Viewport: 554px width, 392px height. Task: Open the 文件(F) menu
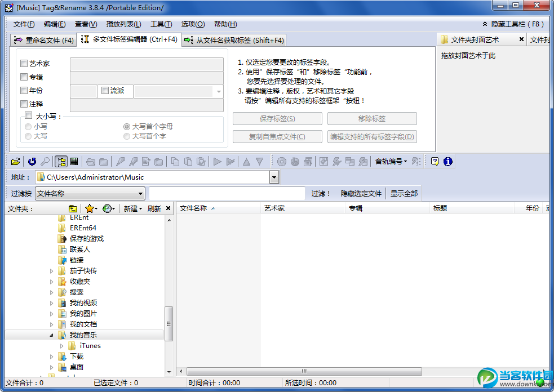(24, 24)
